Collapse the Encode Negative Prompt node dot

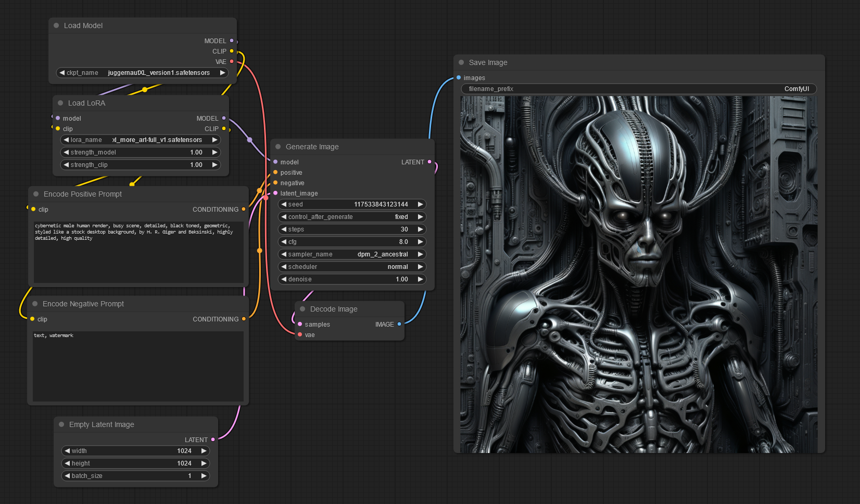(x=35, y=304)
